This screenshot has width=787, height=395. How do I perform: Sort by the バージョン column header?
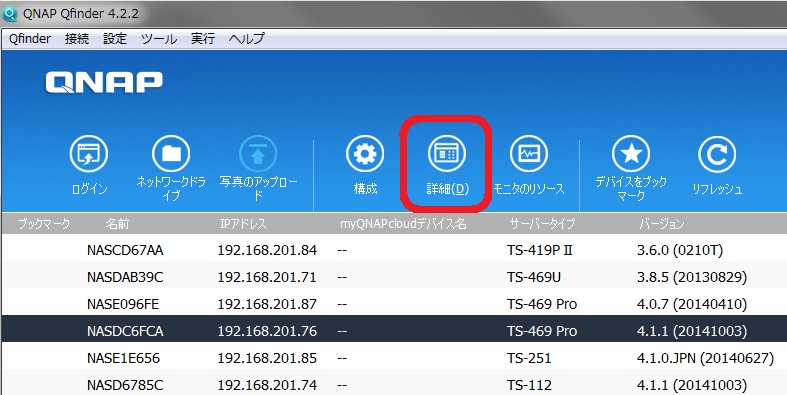pos(662,224)
